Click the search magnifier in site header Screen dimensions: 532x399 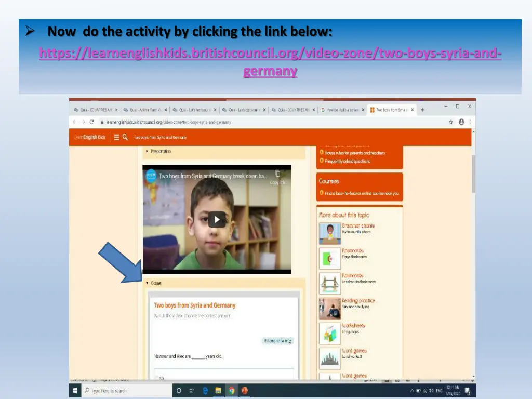125,137
